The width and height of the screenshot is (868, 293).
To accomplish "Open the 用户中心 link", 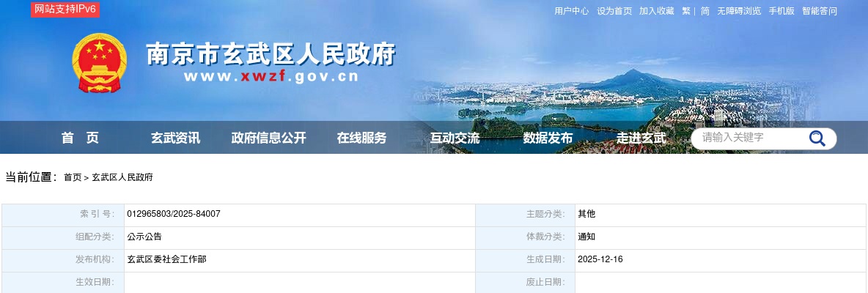I will (x=572, y=11).
